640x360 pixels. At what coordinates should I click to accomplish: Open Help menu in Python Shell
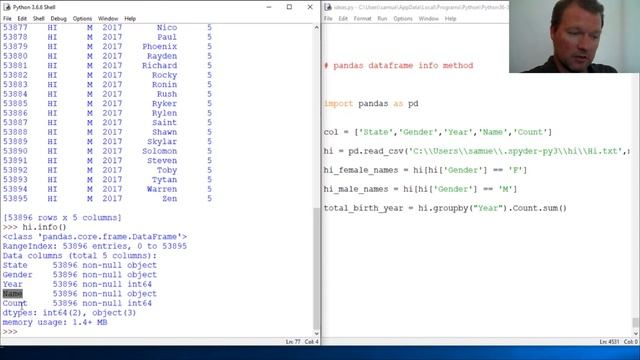pyautogui.click(x=130, y=19)
